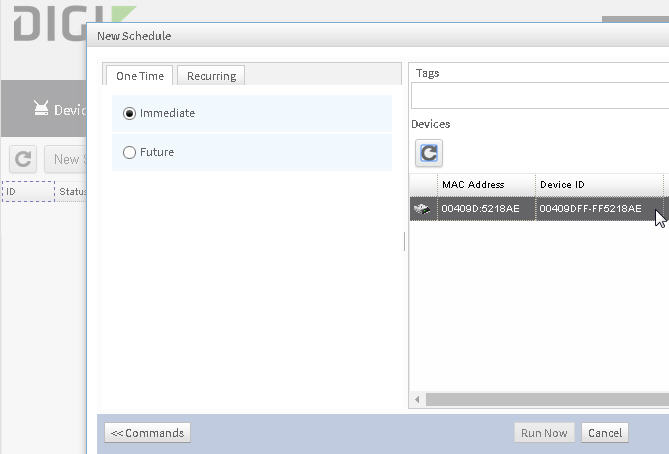The image size is (669, 454).
Task: Select the Immediate radio option
Action: [x=129, y=113]
